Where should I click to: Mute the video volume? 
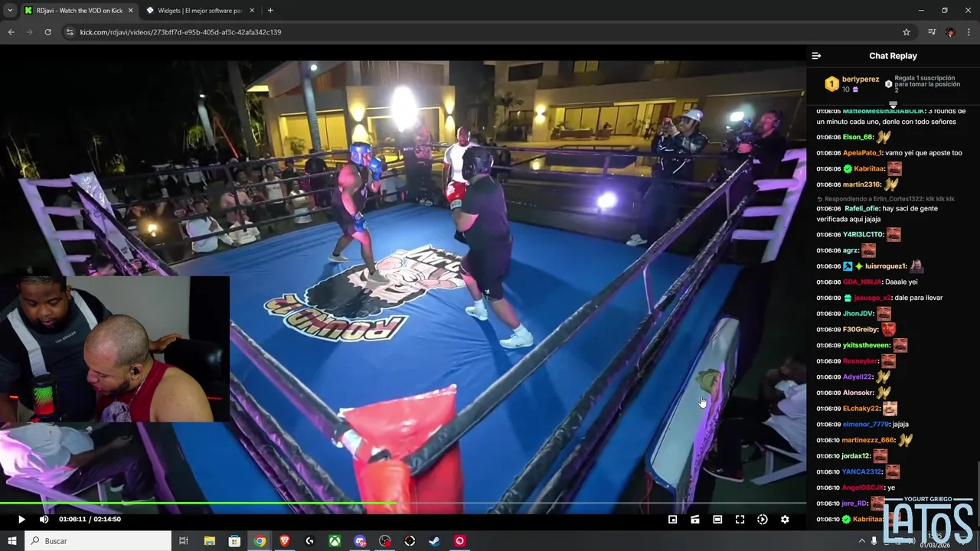(x=44, y=520)
